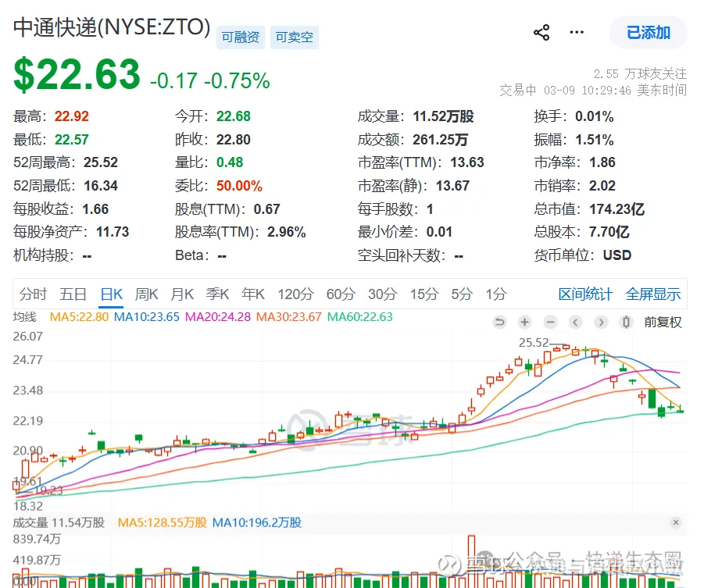The image size is (704, 588).
Task: Switch to the 15分 interval tab
Action: point(424,294)
